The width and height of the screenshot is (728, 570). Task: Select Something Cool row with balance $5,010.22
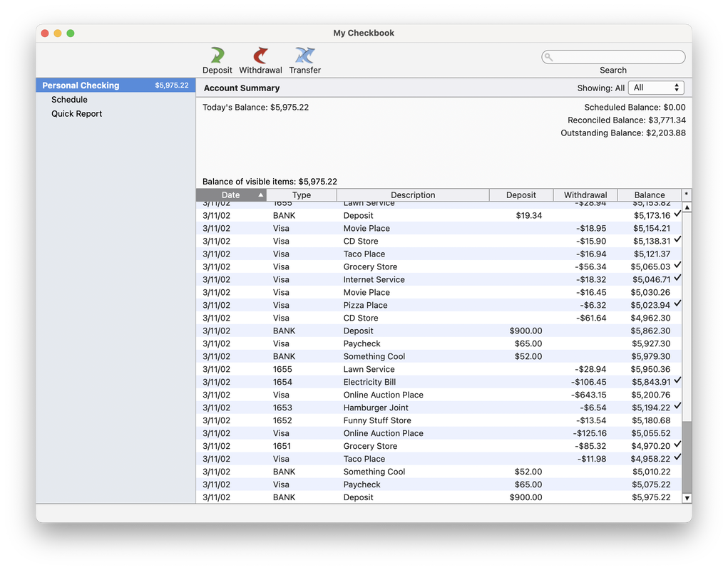coord(439,472)
